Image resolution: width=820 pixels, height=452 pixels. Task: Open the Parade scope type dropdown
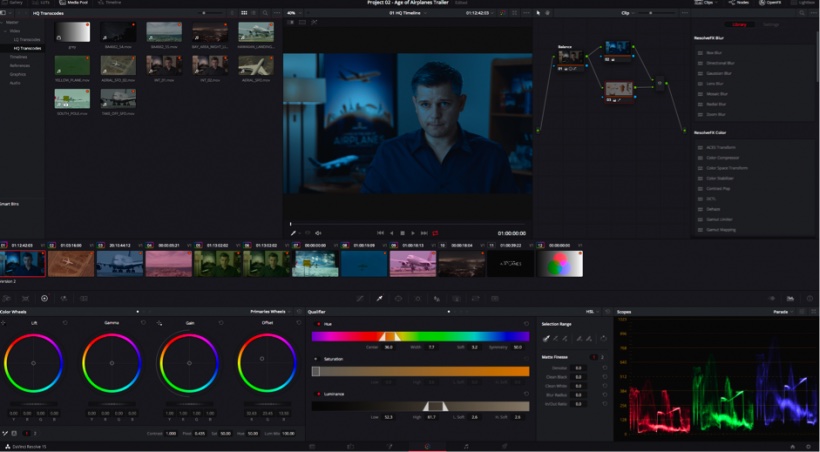(783, 312)
